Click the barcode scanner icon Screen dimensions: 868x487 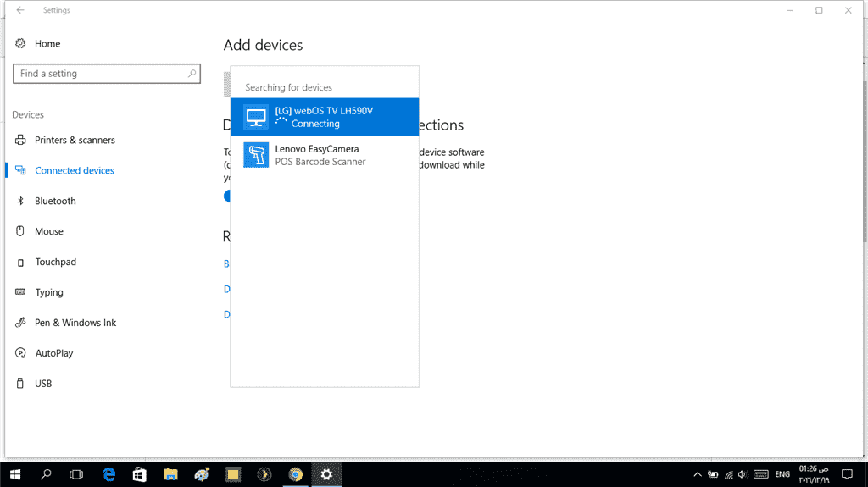[x=256, y=155]
